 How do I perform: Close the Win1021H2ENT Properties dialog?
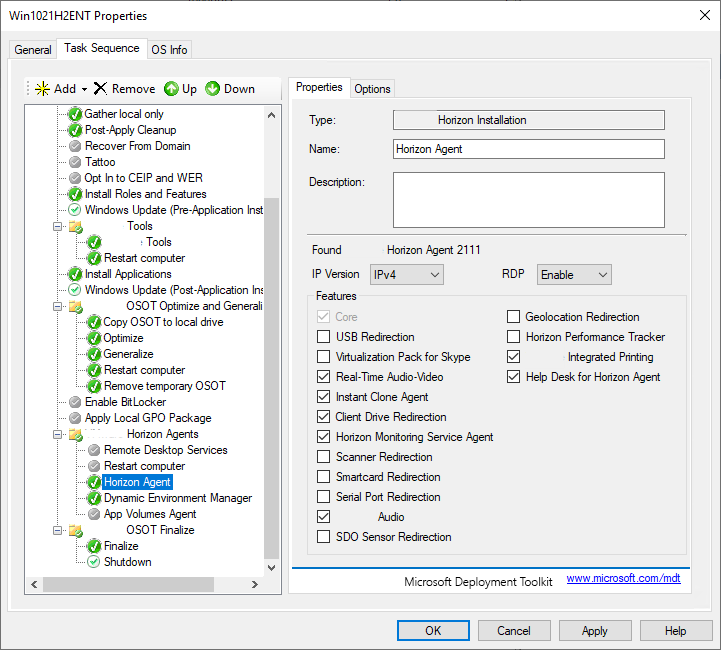tap(704, 15)
